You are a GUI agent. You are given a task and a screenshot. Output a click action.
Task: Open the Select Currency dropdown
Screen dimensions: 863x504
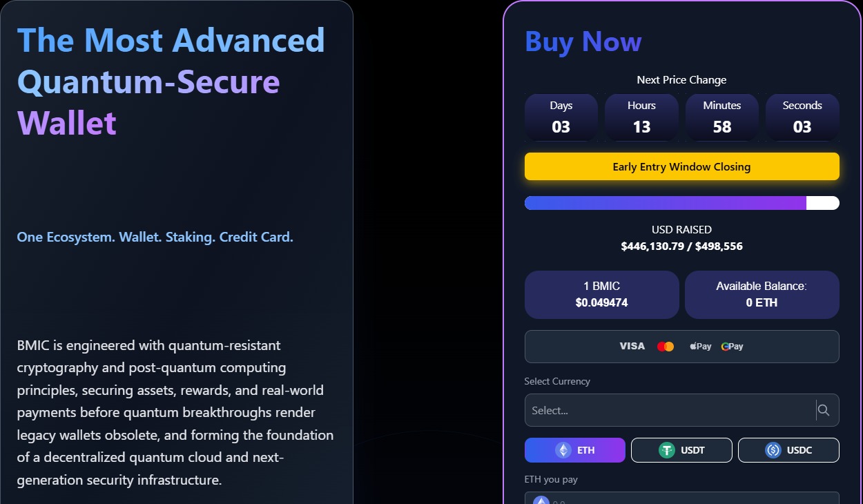[670, 410]
